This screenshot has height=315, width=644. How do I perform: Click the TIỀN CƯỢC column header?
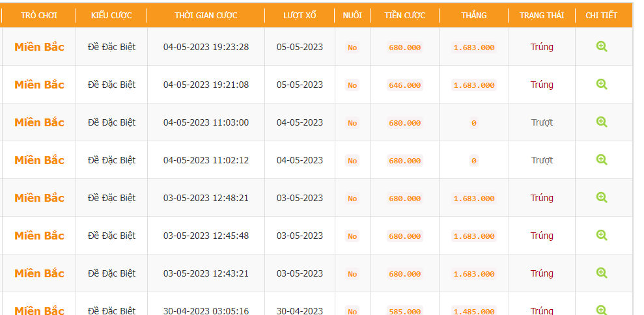(404, 16)
